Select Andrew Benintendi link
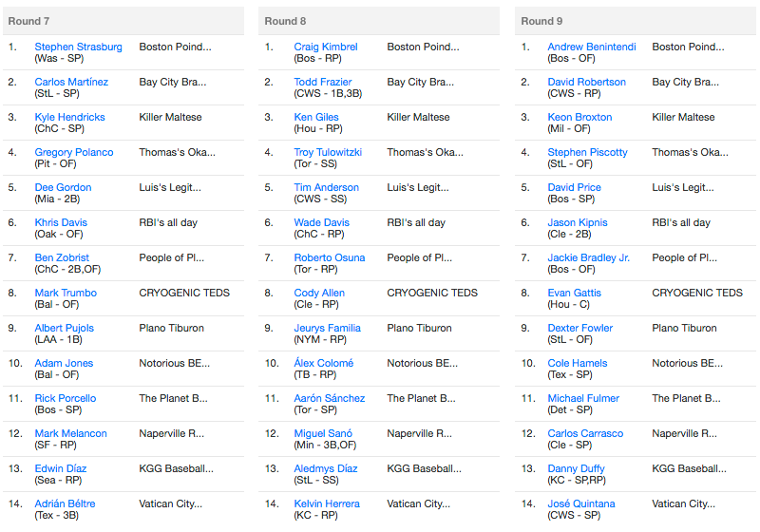The width and height of the screenshot is (760, 532). pyautogui.click(x=591, y=47)
